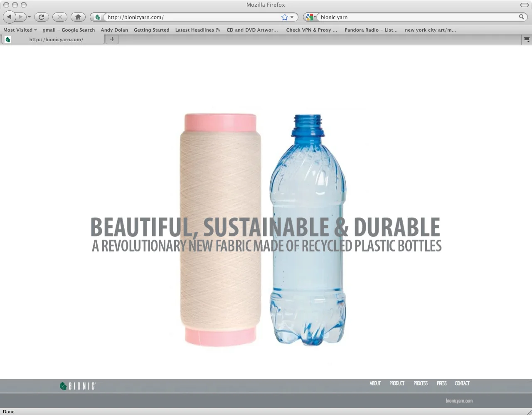Image resolution: width=532 pixels, height=415 pixels.
Task: Click the bionicyarn.com footer link
Action: pyautogui.click(x=459, y=401)
